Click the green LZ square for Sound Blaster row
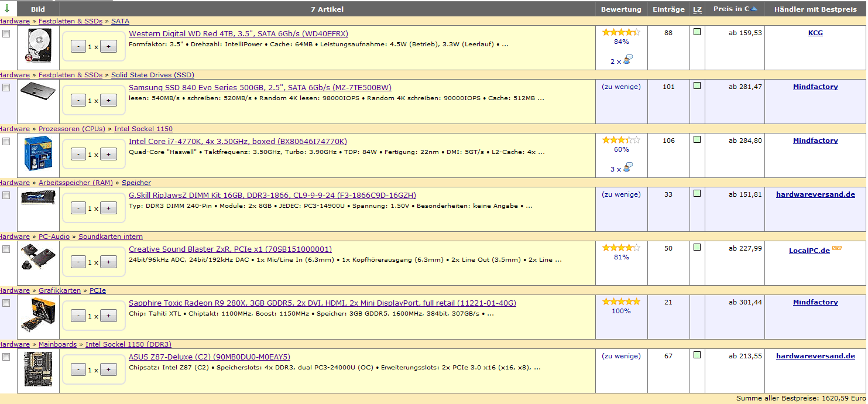This screenshot has height=404, width=868. 697,248
